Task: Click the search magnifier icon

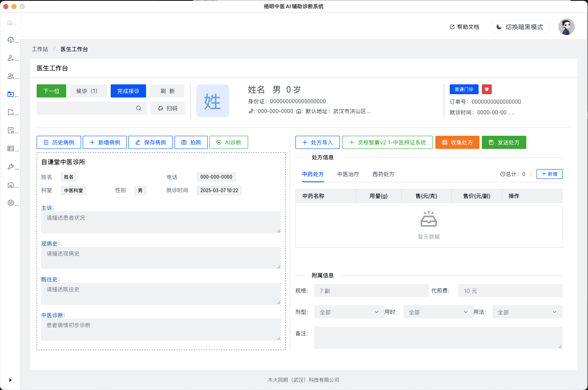Action: [x=139, y=108]
